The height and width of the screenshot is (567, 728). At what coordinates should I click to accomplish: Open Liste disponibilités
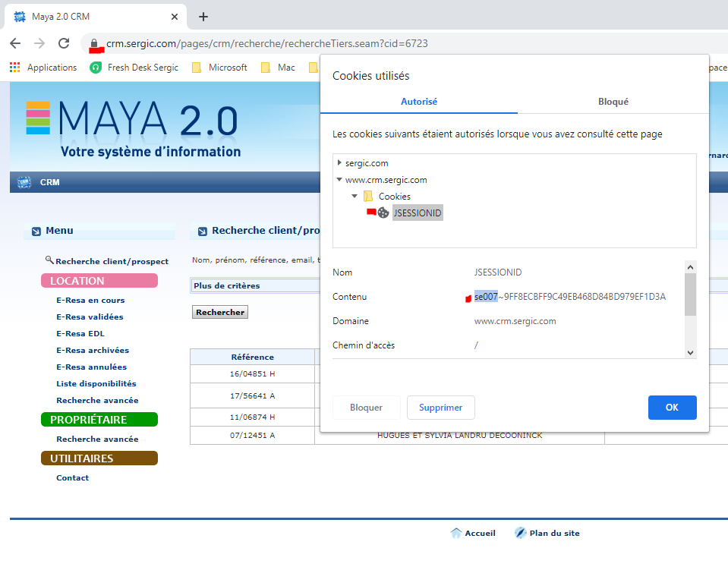point(96,383)
